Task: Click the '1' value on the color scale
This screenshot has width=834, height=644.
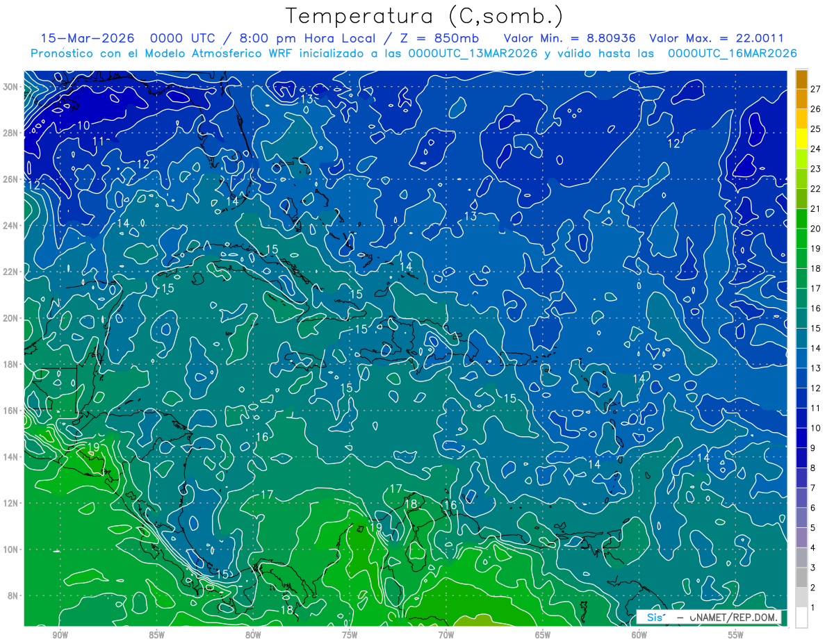Action: click(x=813, y=608)
